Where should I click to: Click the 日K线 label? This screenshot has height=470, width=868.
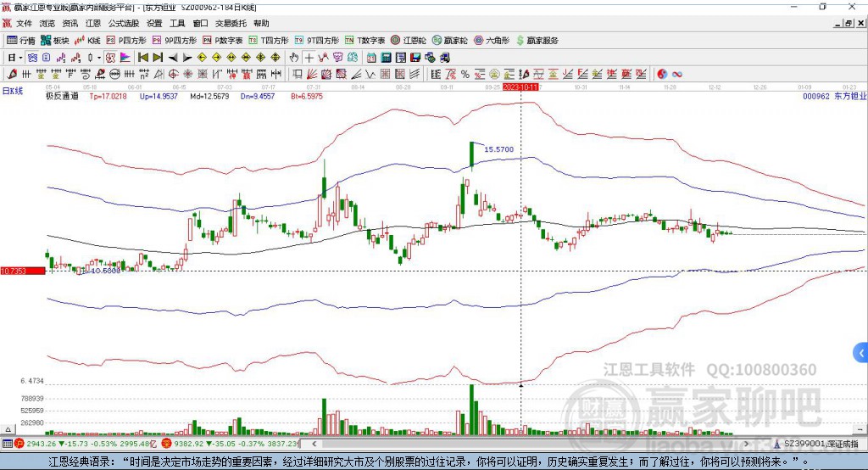tap(12, 92)
